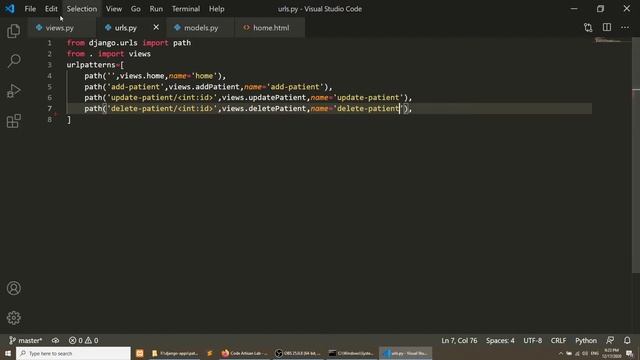Switch to the OBS taskbar window
This screenshot has width=640, height=360.
(x=298, y=353)
